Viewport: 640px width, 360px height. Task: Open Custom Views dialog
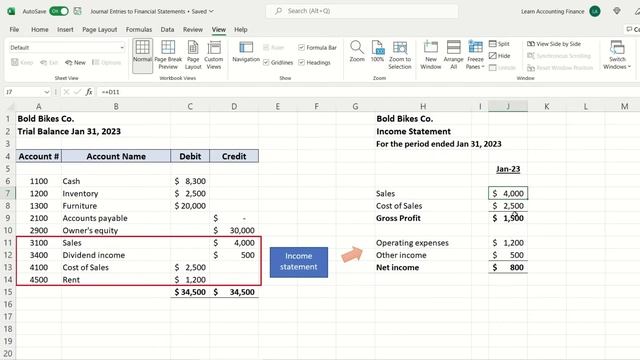point(213,56)
